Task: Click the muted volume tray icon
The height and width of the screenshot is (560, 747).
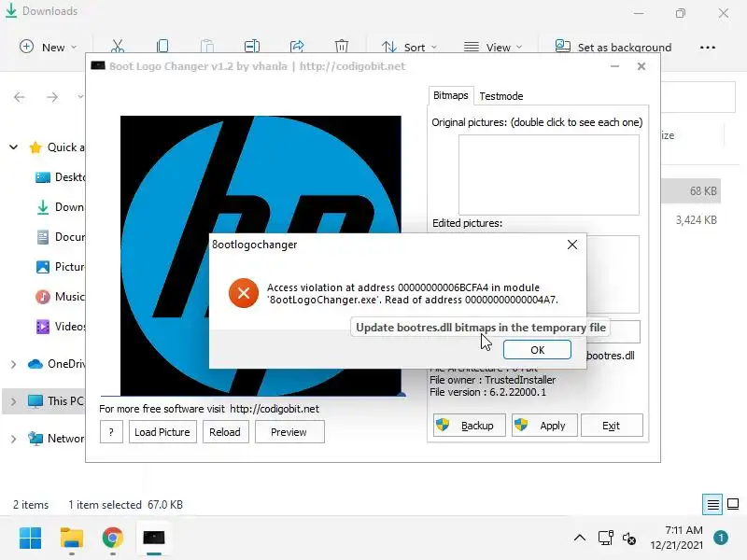Action: tap(628, 539)
